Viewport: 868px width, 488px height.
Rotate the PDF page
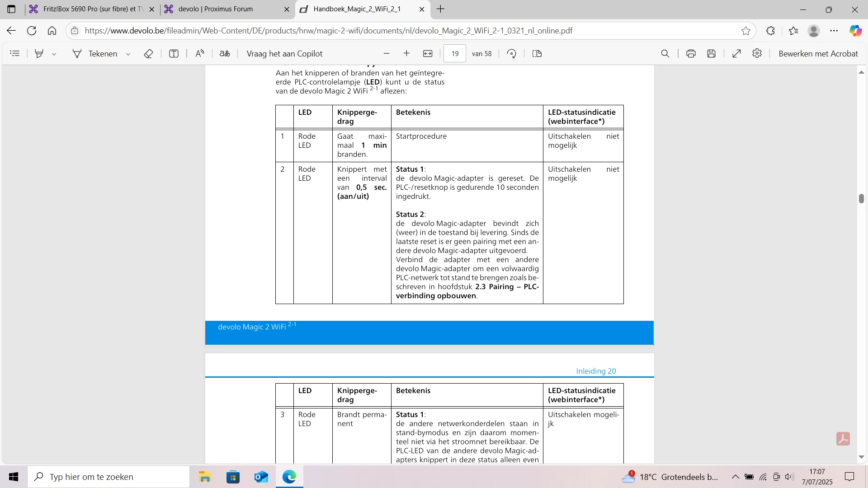pos(512,53)
